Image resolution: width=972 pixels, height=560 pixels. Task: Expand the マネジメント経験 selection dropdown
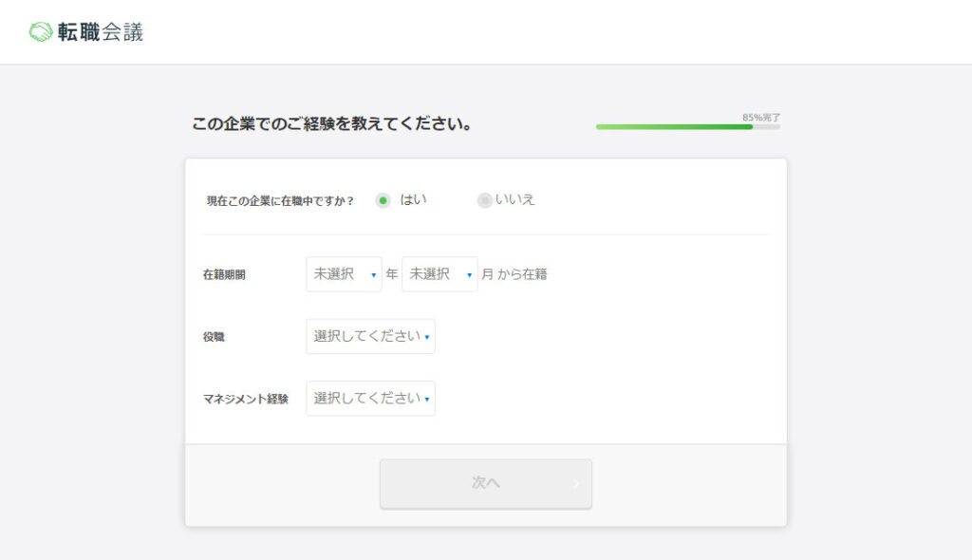click(370, 399)
